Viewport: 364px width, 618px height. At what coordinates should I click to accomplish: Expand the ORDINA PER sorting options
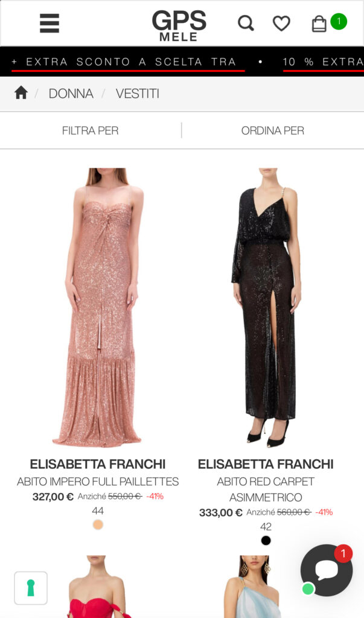click(272, 130)
